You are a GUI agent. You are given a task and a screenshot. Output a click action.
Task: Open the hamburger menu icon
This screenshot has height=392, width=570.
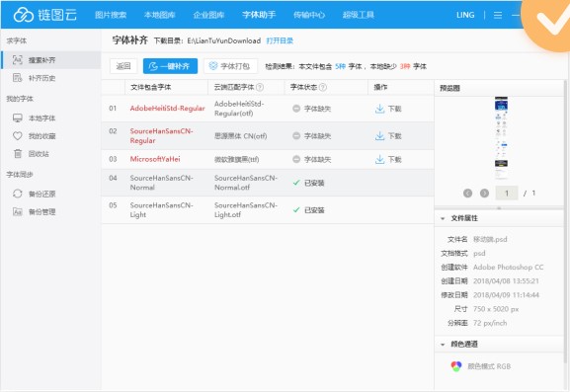(498, 15)
